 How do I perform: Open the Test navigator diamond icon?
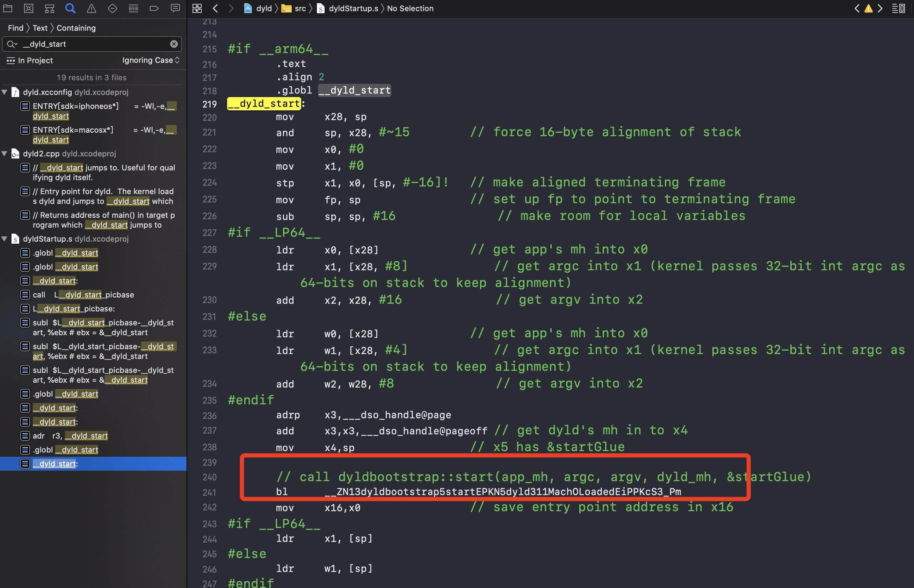point(112,8)
